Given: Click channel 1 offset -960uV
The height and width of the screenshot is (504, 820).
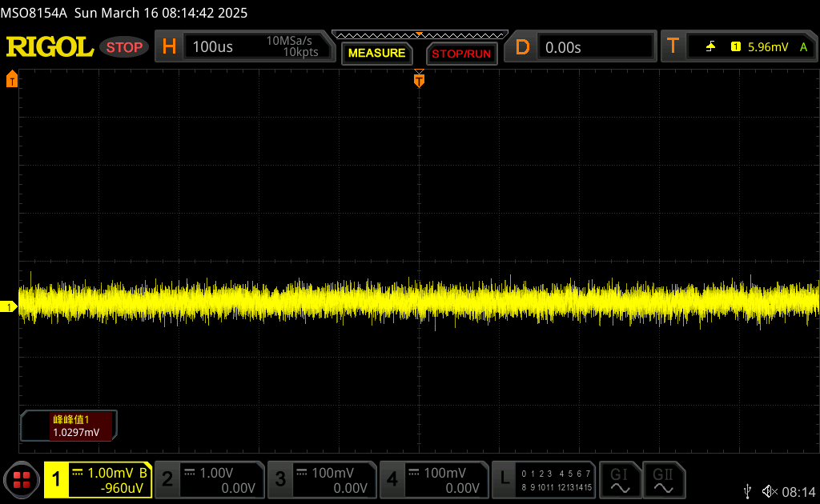Looking at the screenshot, I should click(x=122, y=488).
